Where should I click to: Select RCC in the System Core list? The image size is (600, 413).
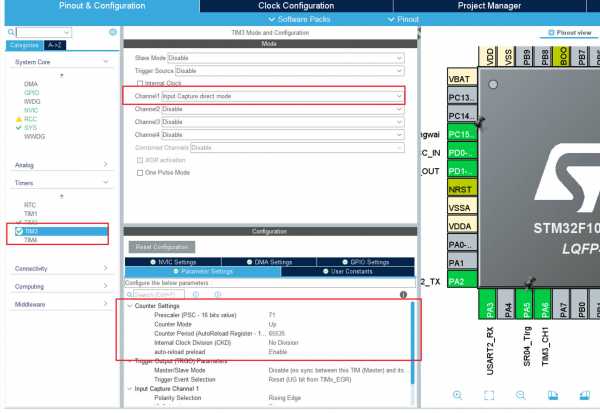pyautogui.click(x=30, y=119)
